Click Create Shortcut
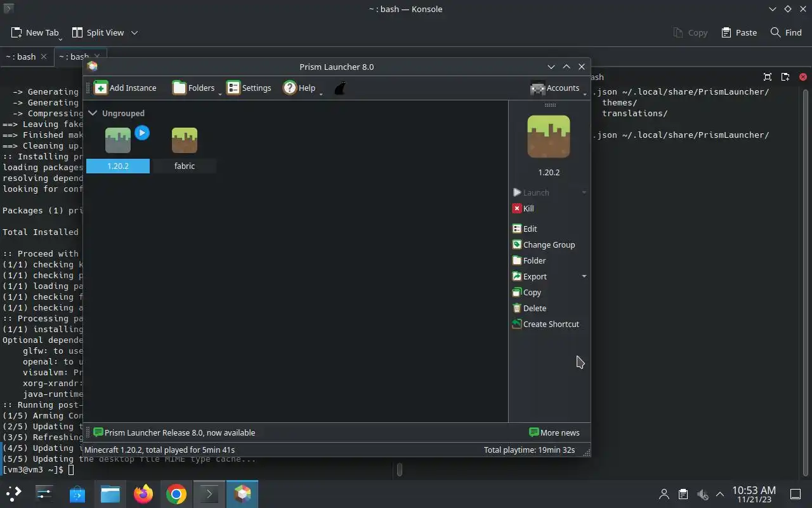812x508 pixels. pyautogui.click(x=546, y=324)
